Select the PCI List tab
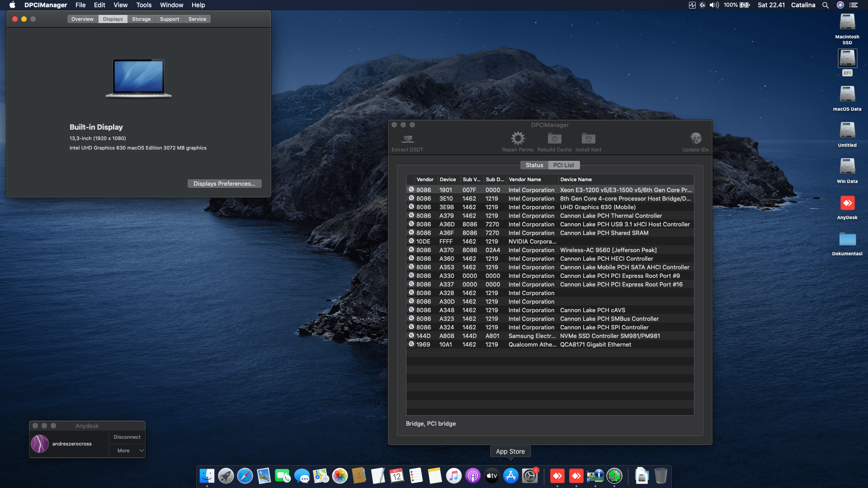Image resolution: width=868 pixels, height=488 pixels. click(x=563, y=165)
